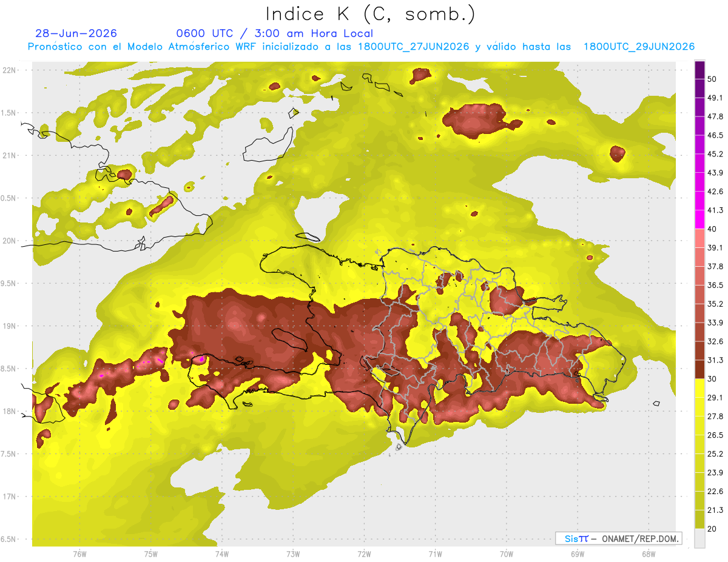Click the '1800UTC_27JUN2026' initialization time

[413, 47]
